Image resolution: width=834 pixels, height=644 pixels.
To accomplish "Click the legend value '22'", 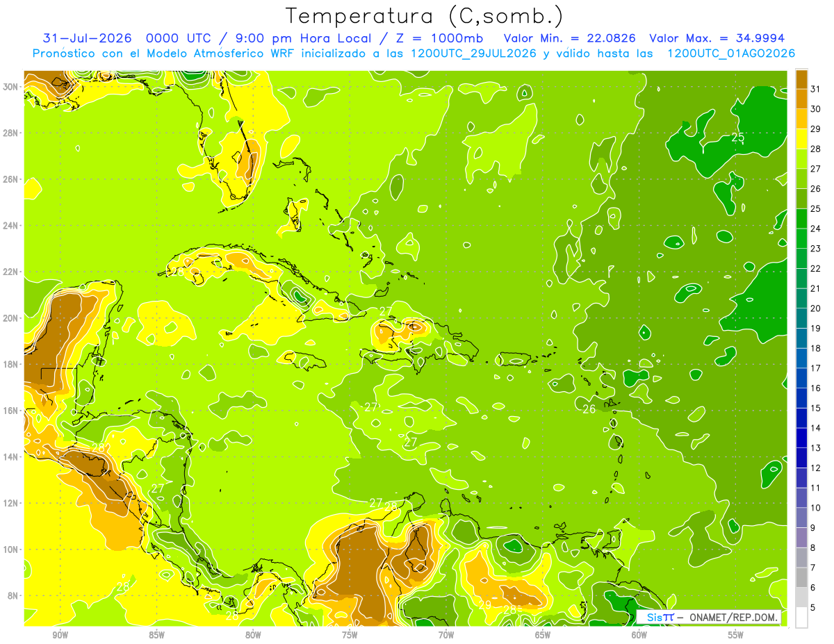I will 815,268.
